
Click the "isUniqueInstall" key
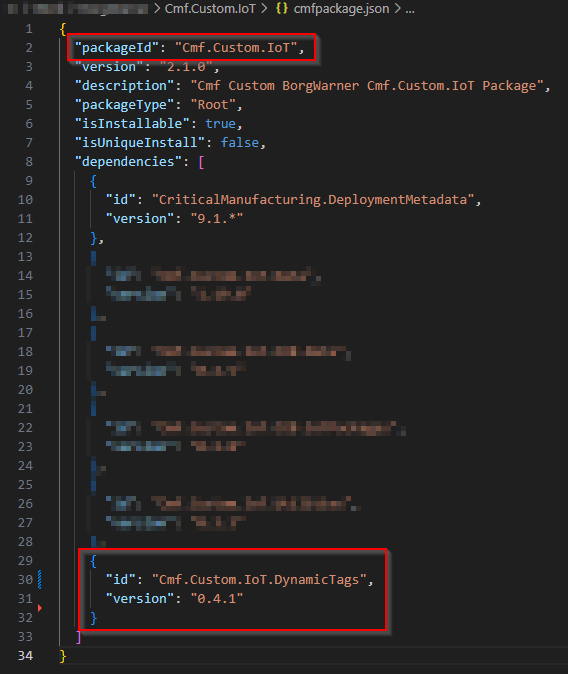[x=140, y=143]
